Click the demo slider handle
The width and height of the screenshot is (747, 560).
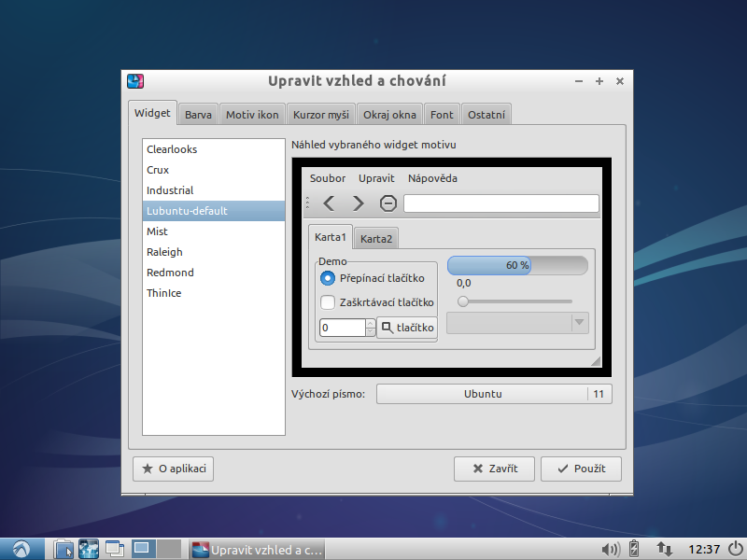pyautogui.click(x=462, y=301)
